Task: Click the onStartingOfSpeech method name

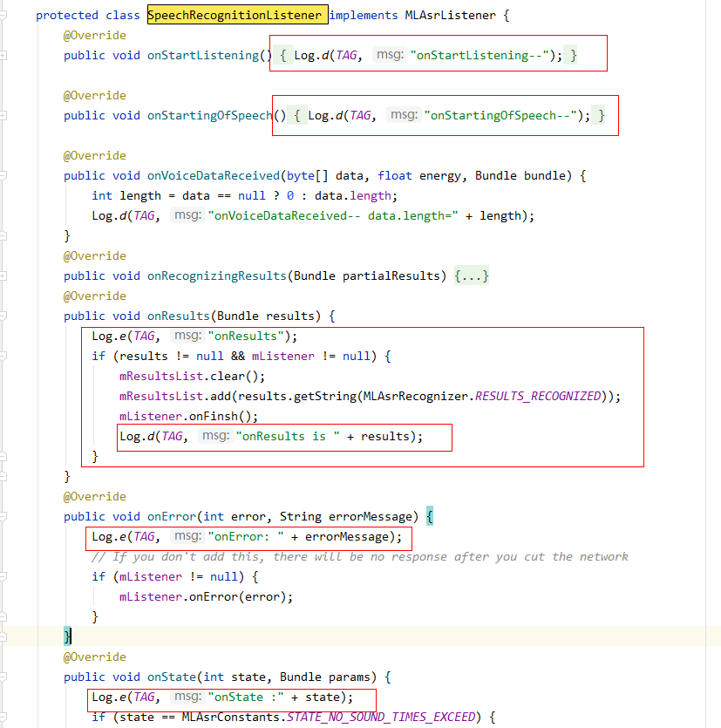Action: [x=210, y=115]
